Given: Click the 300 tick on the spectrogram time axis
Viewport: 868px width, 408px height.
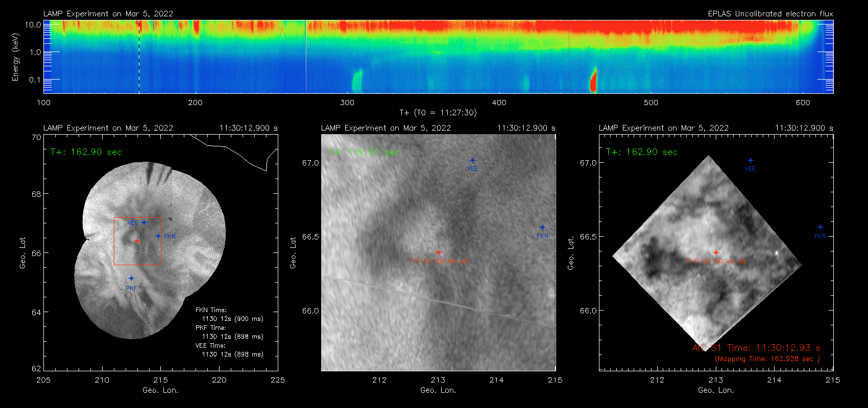Looking at the screenshot, I should point(347,103).
